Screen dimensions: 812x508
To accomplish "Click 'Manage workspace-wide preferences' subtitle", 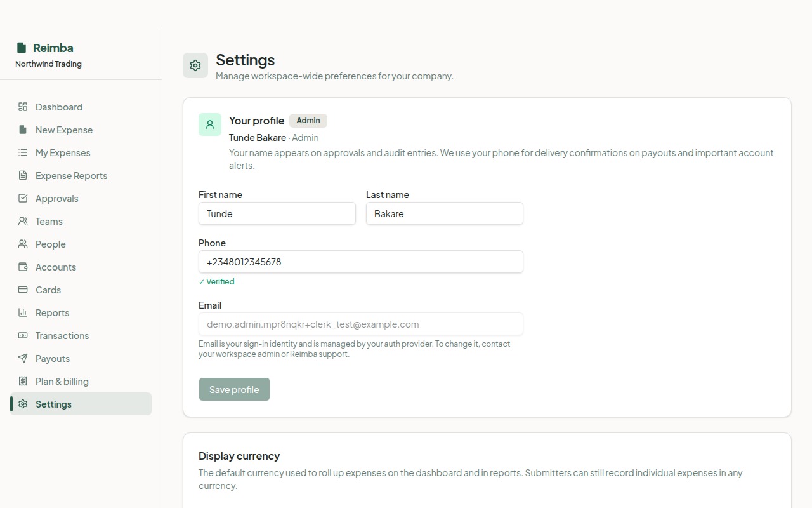I will pyautogui.click(x=334, y=76).
